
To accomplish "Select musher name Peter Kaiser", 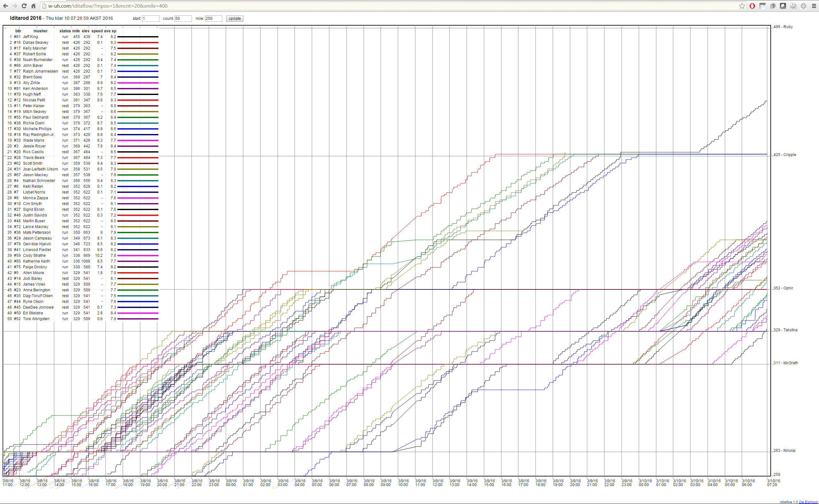I will pos(34,106).
